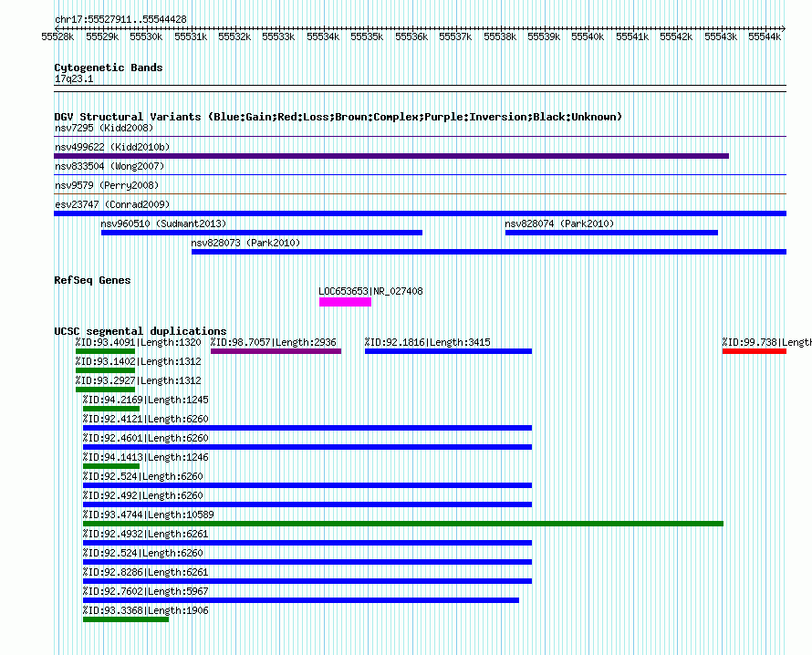The width and height of the screenshot is (812, 655).
Task: Click the 55534k ruler tick label
Action: pyautogui.click(x=323, y=36)
